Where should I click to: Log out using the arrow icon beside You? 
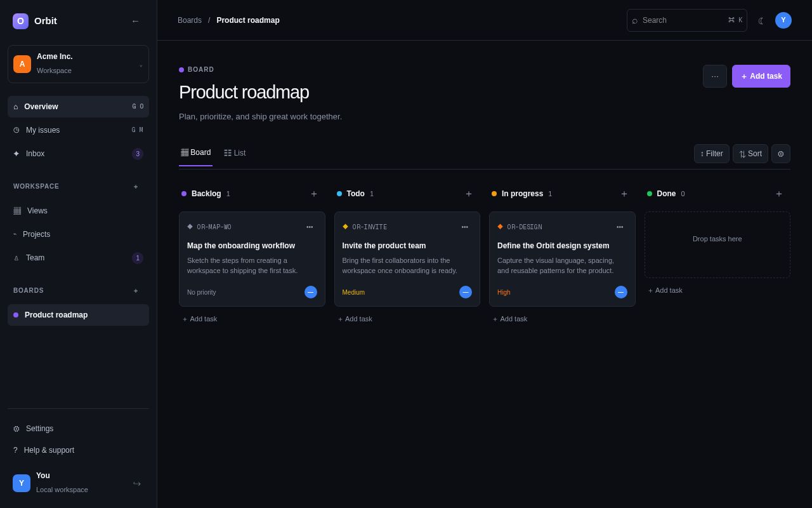pyautogui.click(x=136, y=483)
